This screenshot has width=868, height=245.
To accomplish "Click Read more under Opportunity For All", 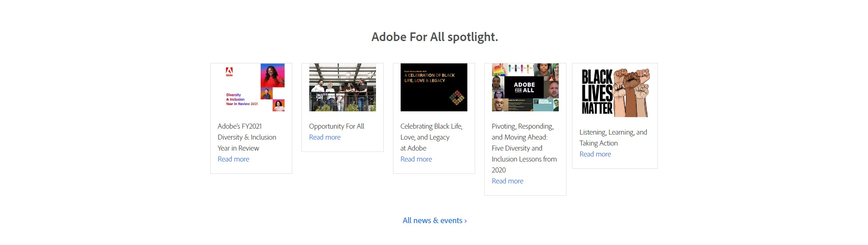I will click(325, 137).
